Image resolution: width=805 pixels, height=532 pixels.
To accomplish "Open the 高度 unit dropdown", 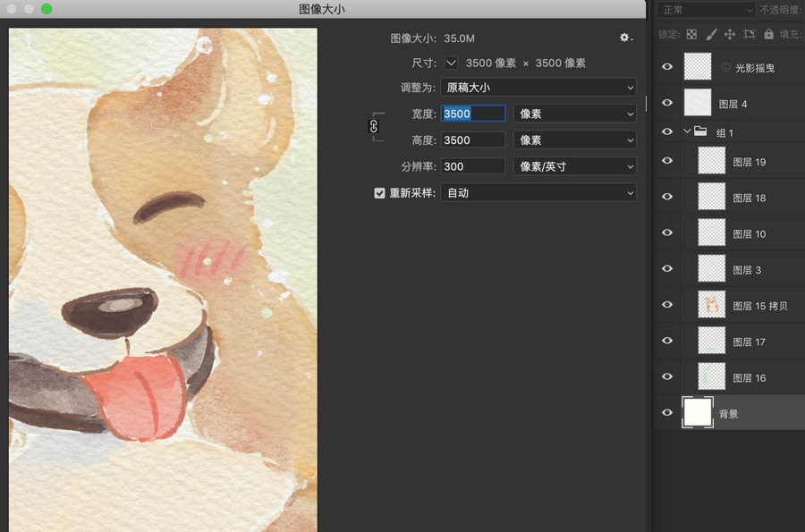I will coord(575,140).
